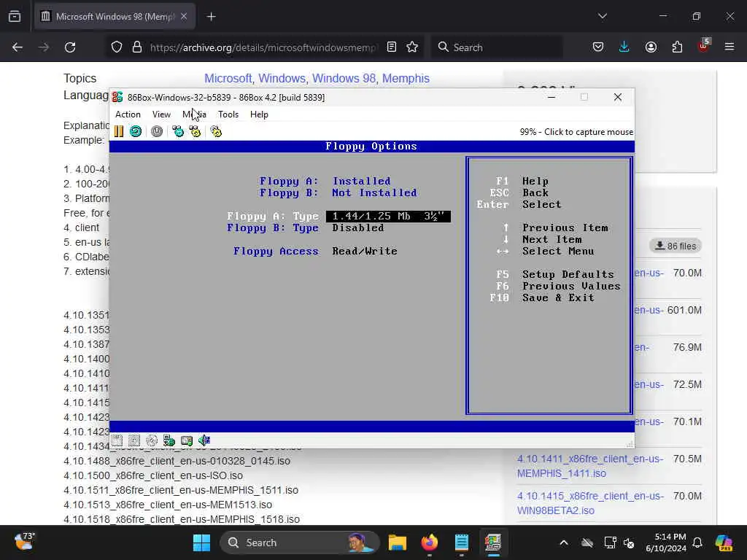Image resolution: width=747 pixels, height=560 pixels.
Task: Open the taskbar clock and date
Action: point(665,542)
